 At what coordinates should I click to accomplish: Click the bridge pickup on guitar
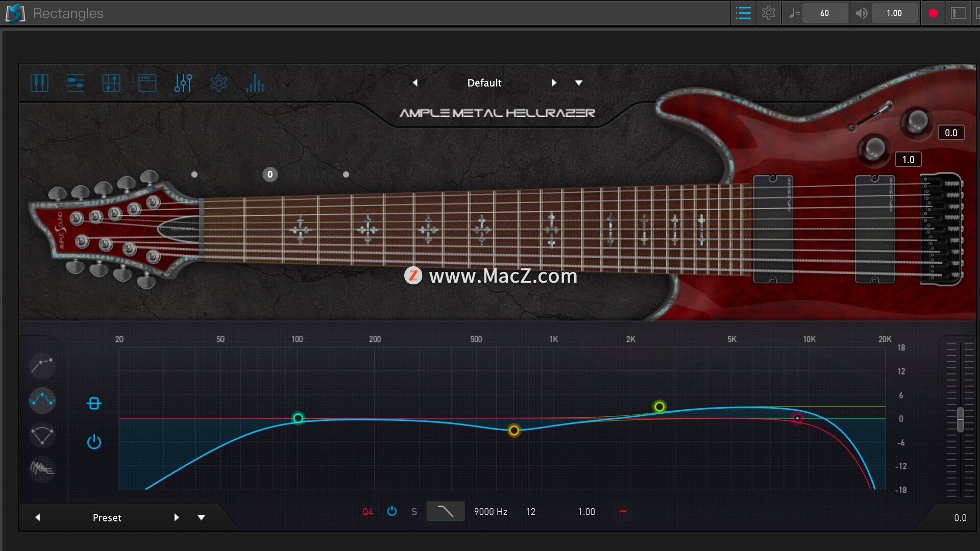[x=875, y=229]
